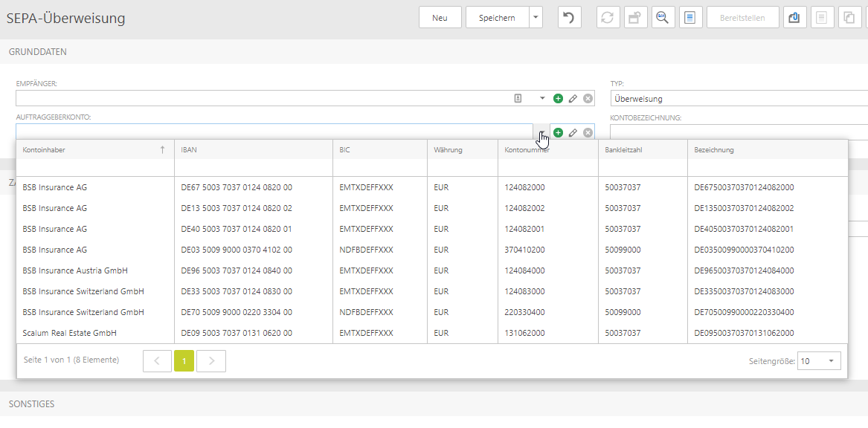Click the blue attachment clip icon

pos(794,18)
